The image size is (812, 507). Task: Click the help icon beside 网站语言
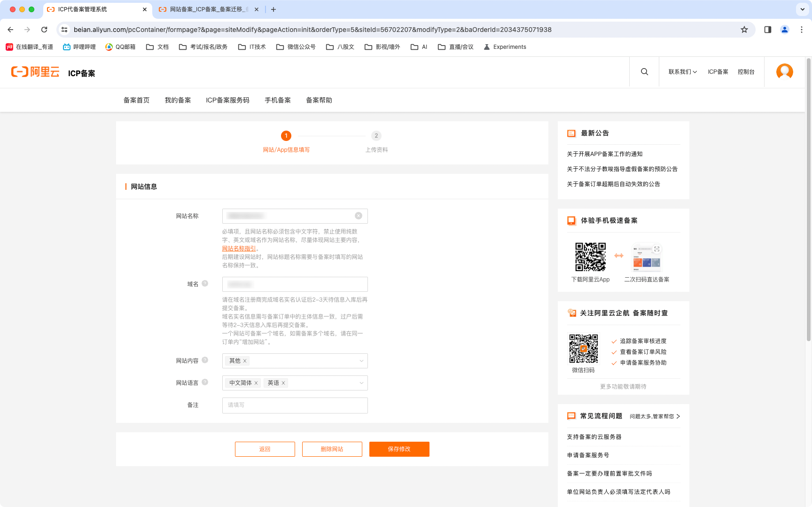pos(205,382)
